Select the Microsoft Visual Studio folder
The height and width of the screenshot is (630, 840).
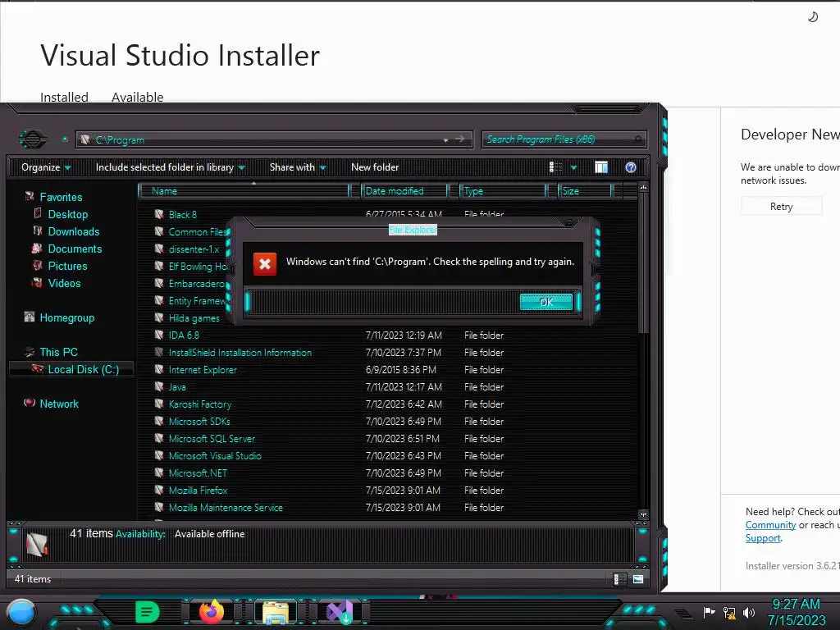click(215, 456)
